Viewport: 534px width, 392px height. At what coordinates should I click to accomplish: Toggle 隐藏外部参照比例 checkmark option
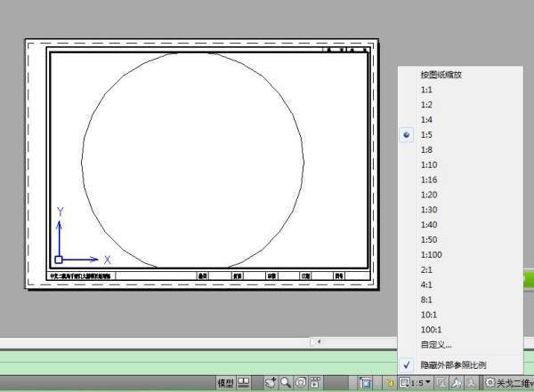click(x=460, y=365)
